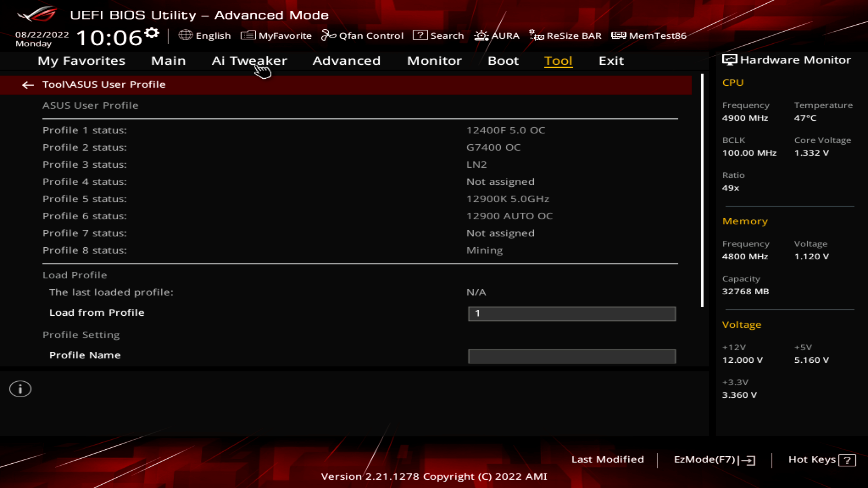Go to the Boot tab
The image size is (868, 488).
[503, 61]
